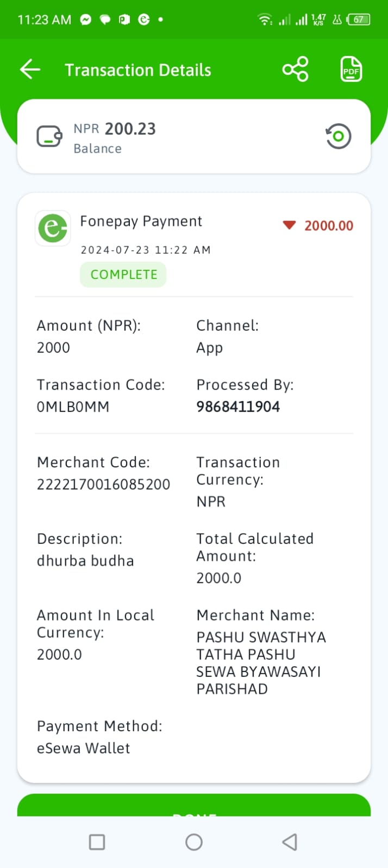Tap the NPR 200.23 balance amount
The image size is (388, 868).
click(x=115, y=129)
